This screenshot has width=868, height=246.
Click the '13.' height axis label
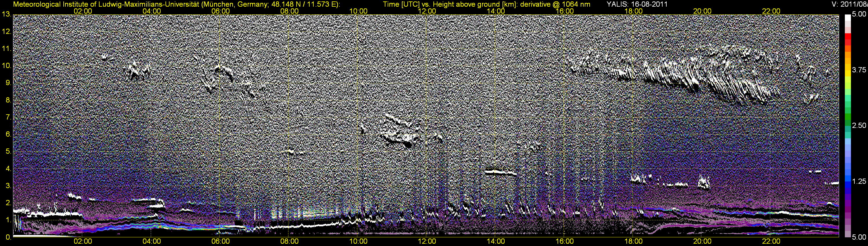(x=6, y=14)
